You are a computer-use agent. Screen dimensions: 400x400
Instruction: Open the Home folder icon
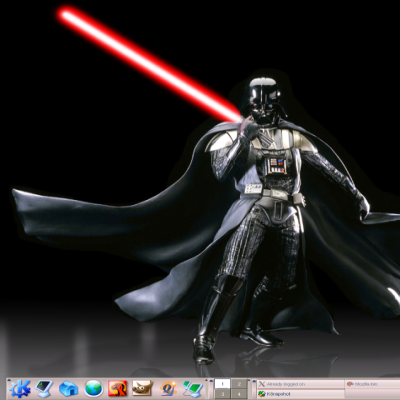coord(68,389)
